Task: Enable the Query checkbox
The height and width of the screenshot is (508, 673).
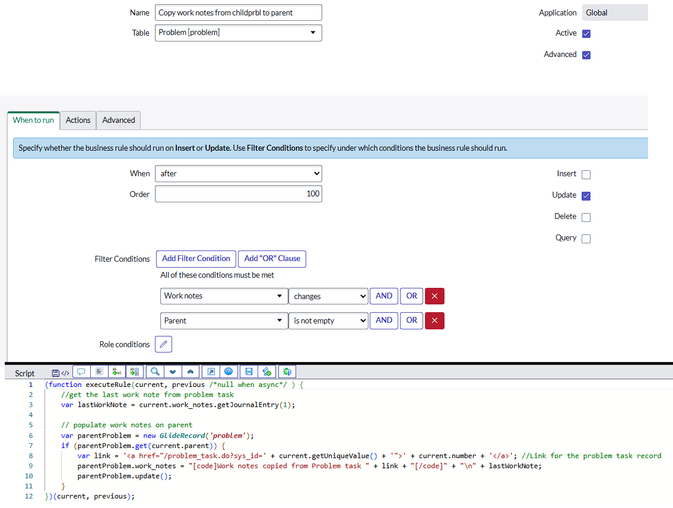Action: (x=586, y=239)
